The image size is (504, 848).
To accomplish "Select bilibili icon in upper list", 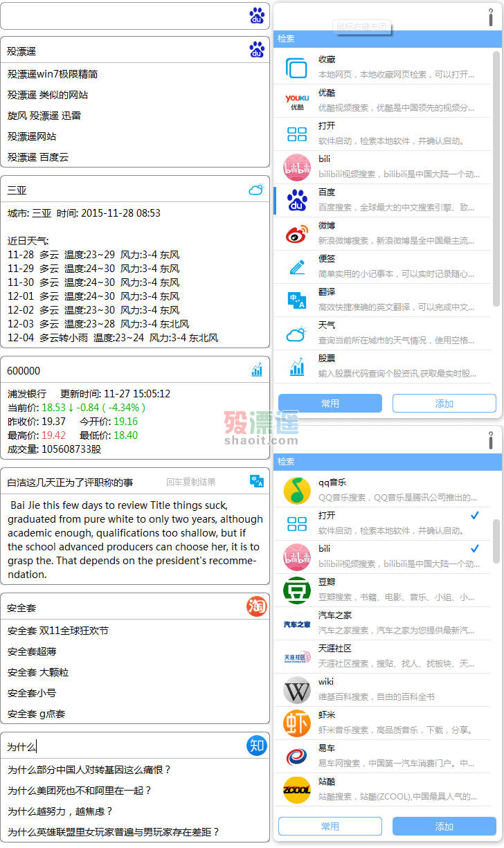I will tap(297, 168).
